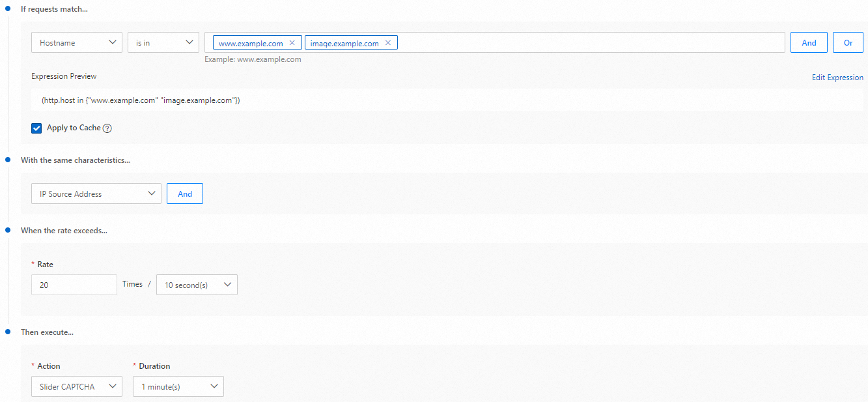Click the Action field label
Image resolution: width=868 pixels, height=402 pixels.
pyautogui.click(x=49, y=366)
